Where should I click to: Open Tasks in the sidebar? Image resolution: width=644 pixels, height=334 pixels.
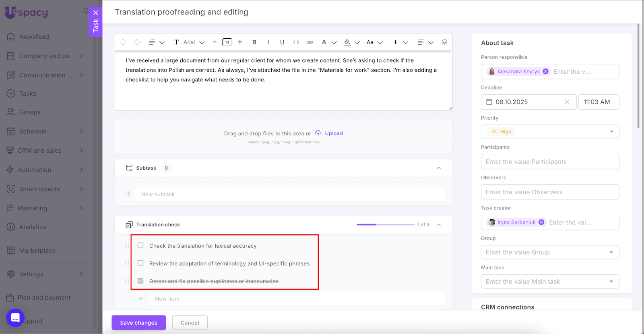[27, 93]
